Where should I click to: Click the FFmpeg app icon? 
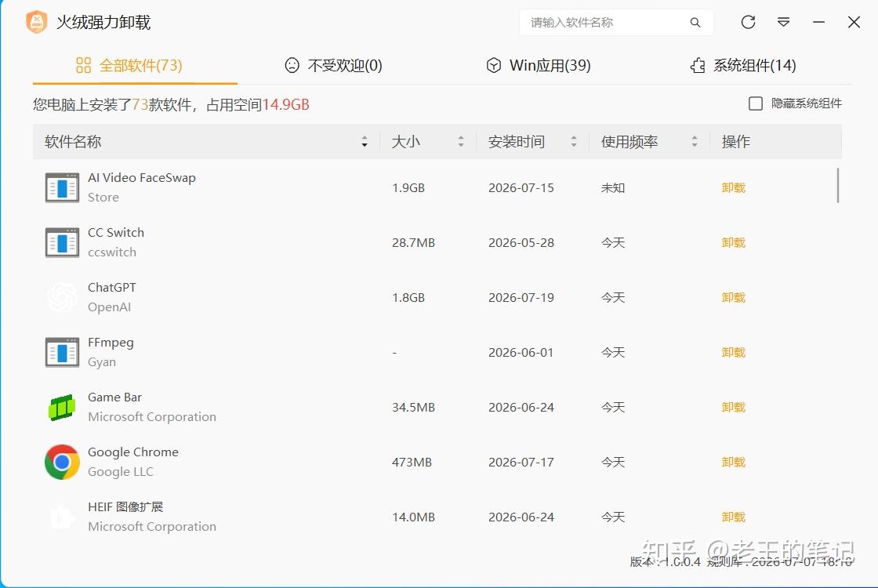tap(62, 352)
